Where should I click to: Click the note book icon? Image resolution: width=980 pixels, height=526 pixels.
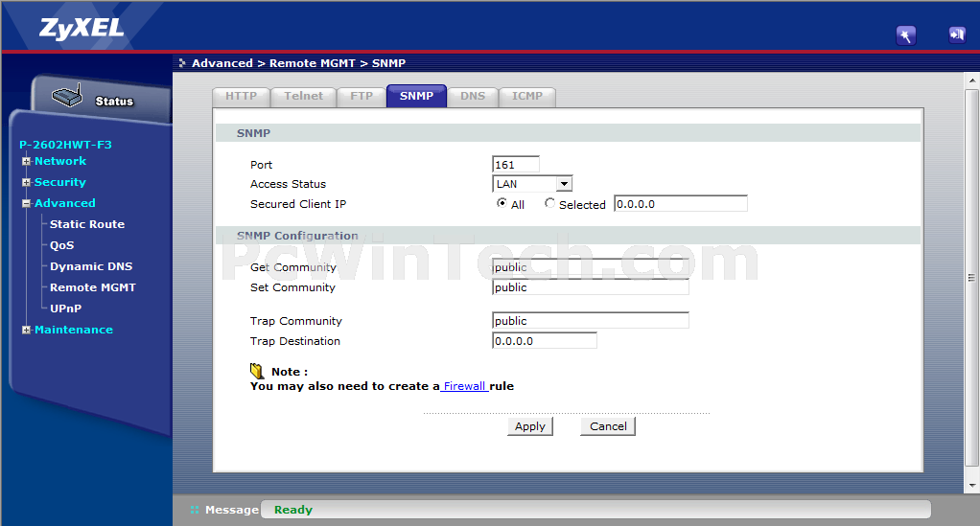pos(257,371)
